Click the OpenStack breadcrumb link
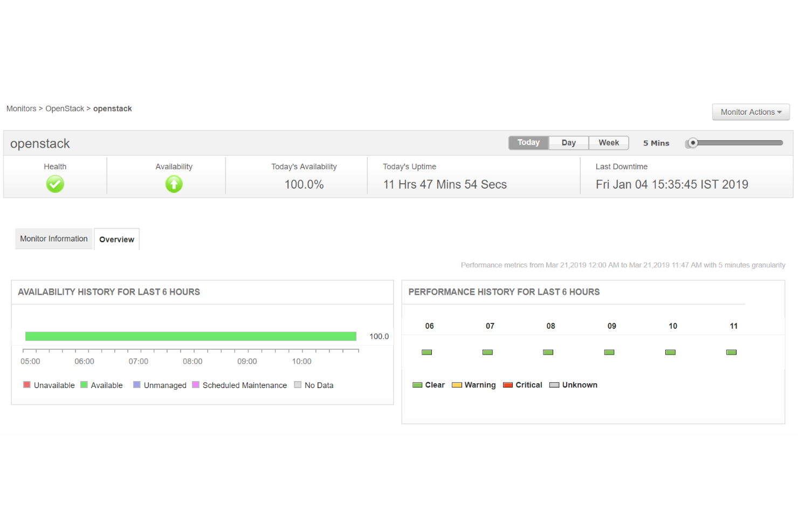This screenshot has width=798, height=532. click(x=65, y=108)
